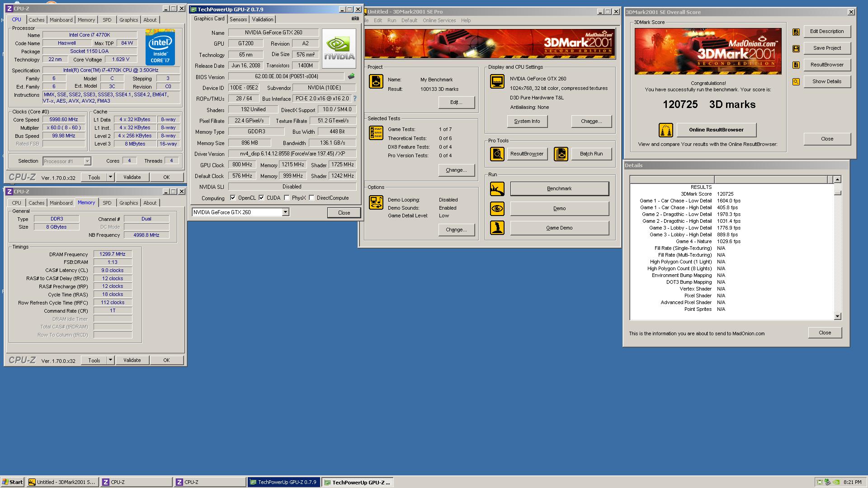Click Change... under Display and CPU Settings
Screen dimensions: 868x488
[x=591, y=121]
